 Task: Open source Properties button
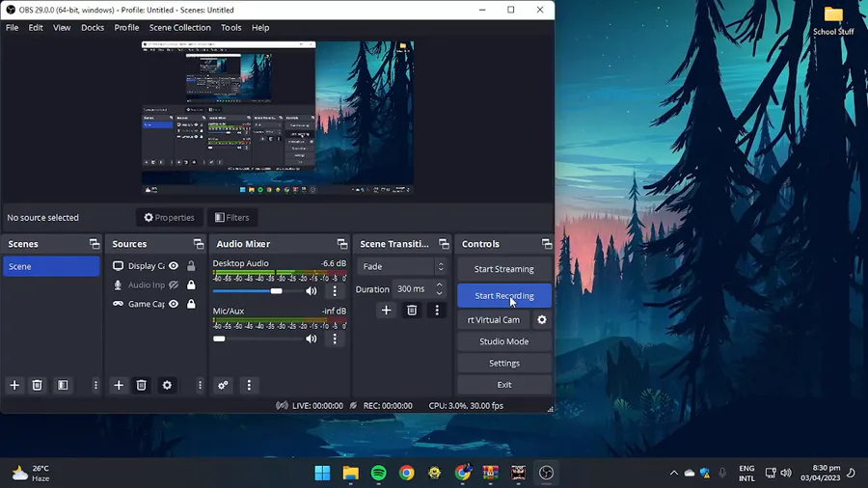click(170, 217)
